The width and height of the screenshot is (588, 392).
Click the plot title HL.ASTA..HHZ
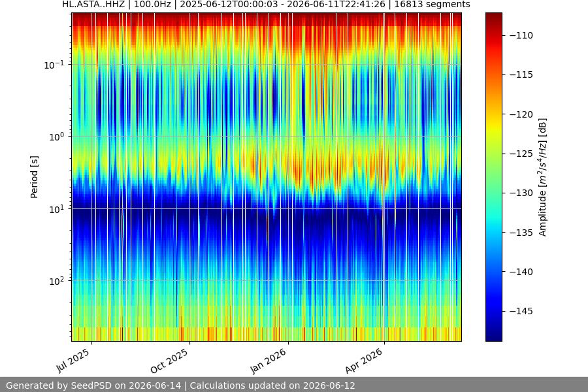click(x=266, y=5)
